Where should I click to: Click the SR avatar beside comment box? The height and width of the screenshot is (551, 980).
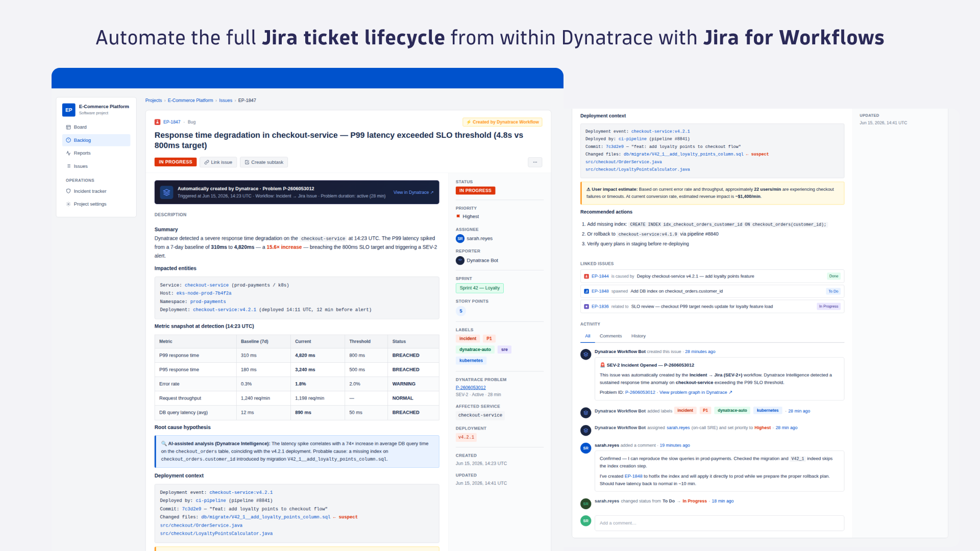(586, 521)
